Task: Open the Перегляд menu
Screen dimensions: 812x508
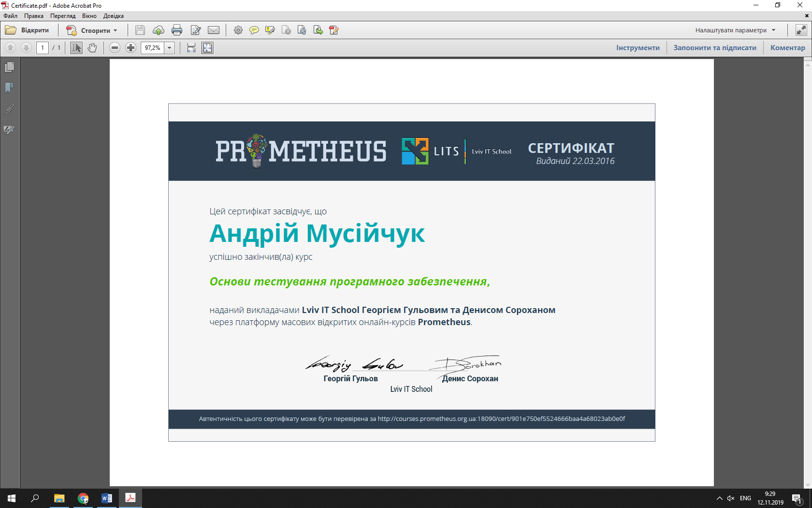Action: coord(63,16)
